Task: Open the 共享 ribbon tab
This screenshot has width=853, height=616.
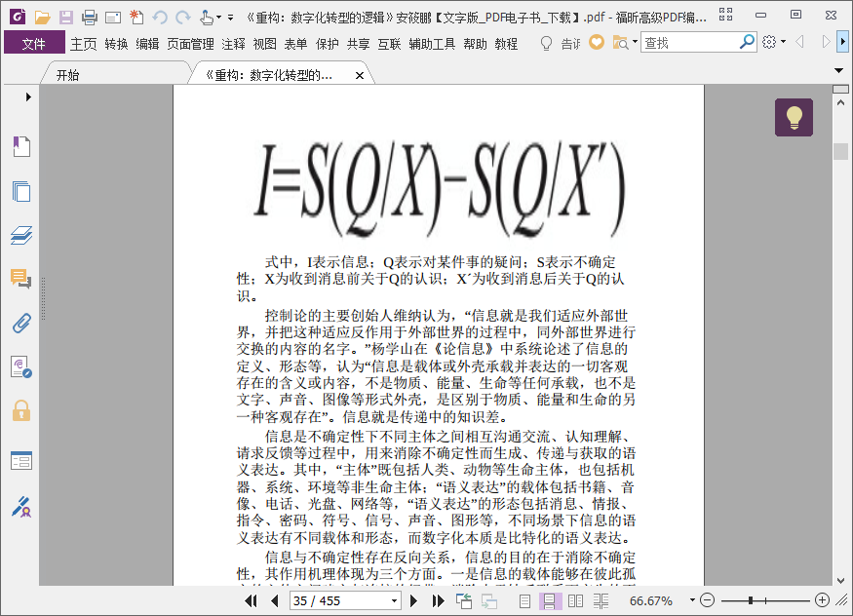Action: 358,44
